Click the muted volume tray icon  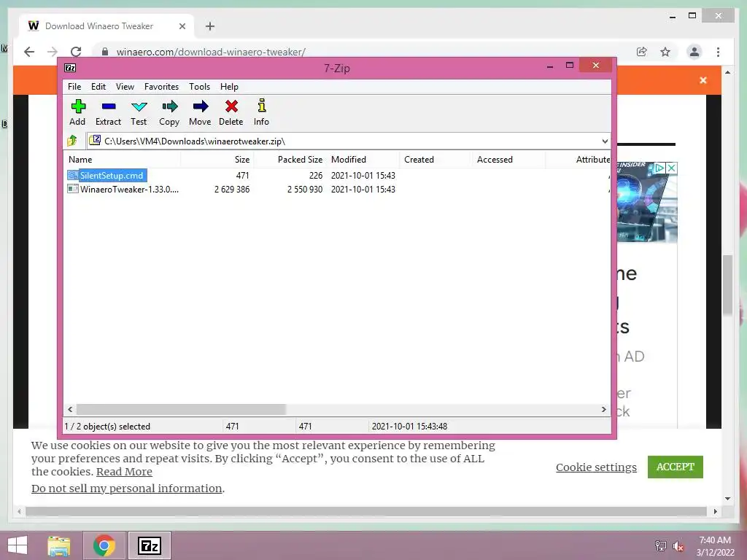point(678,546)
